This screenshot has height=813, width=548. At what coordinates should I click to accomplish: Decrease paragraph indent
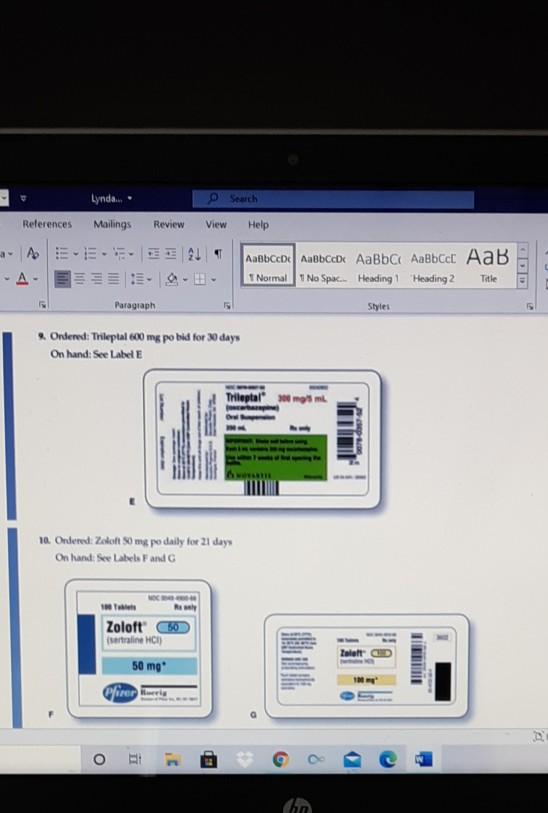[153, 254]
